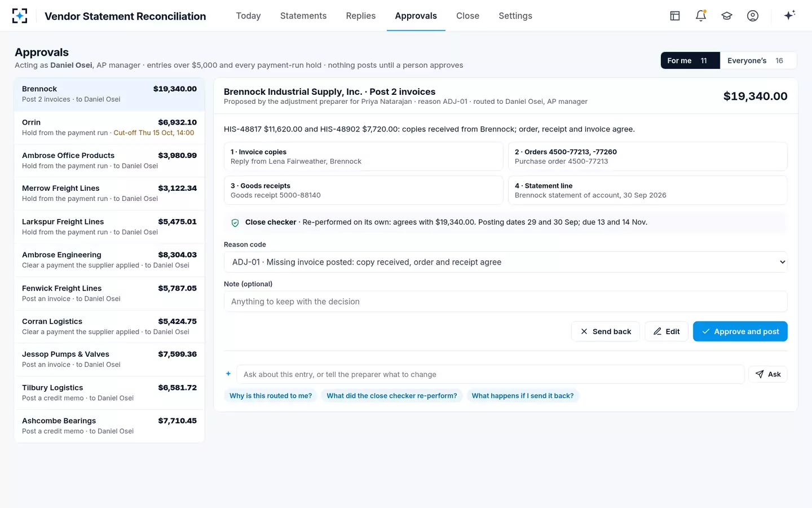The width and height of the screenshot is (812, 508).
Task: Click Approve and post
Action: pos(740,331)
